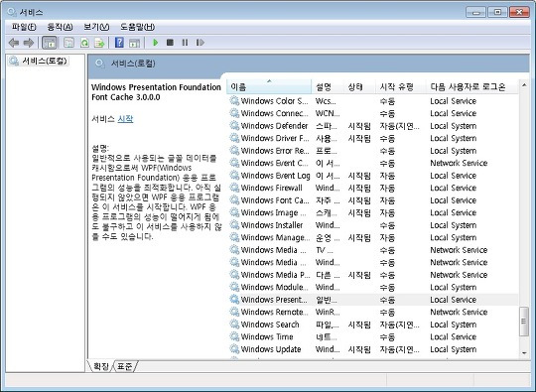Click the gear icon beside Windows Update
The image size is (536, 392).
pyautogui.click(x=234, y=349)
